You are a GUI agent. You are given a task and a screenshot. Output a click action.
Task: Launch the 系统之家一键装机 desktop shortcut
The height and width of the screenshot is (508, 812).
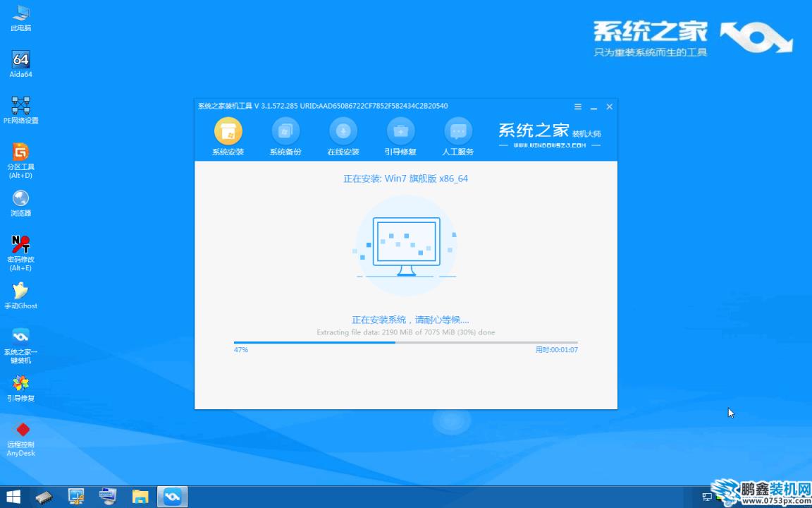20,346
